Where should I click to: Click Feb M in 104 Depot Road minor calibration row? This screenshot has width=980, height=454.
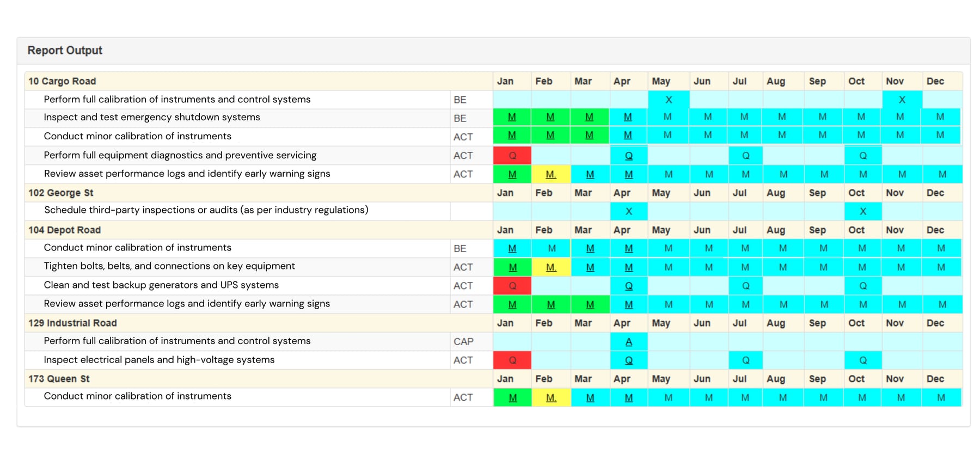click(552, 249)
